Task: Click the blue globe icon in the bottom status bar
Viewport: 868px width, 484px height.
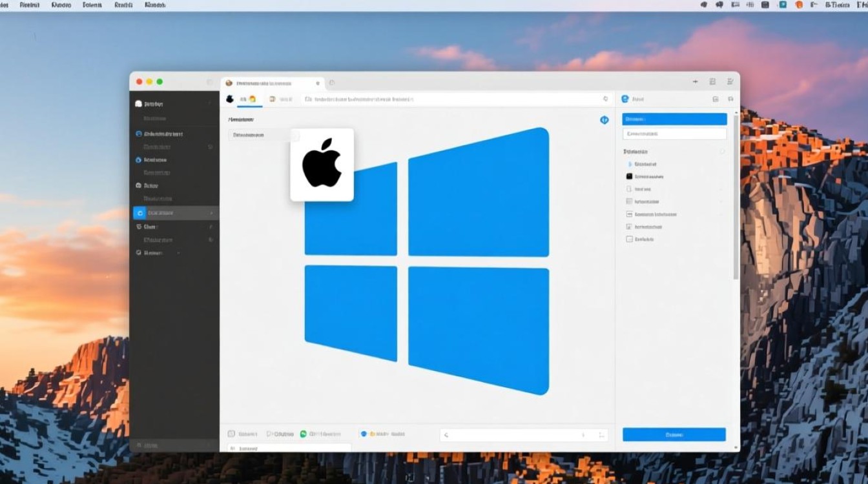Action: 365,433
